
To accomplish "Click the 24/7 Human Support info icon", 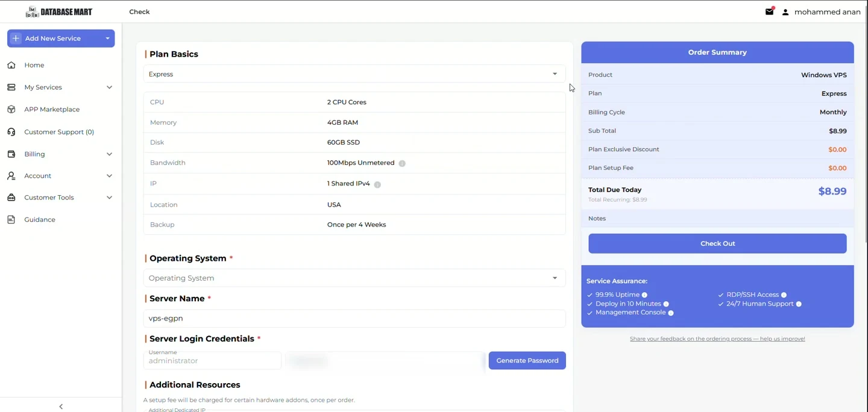I will tap(799, 304).
